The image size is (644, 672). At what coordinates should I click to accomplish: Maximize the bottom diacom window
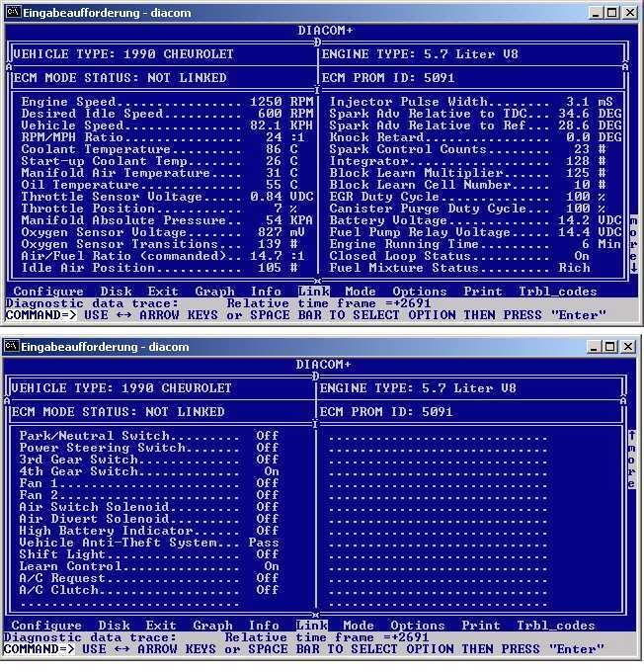tap(610, 346)
